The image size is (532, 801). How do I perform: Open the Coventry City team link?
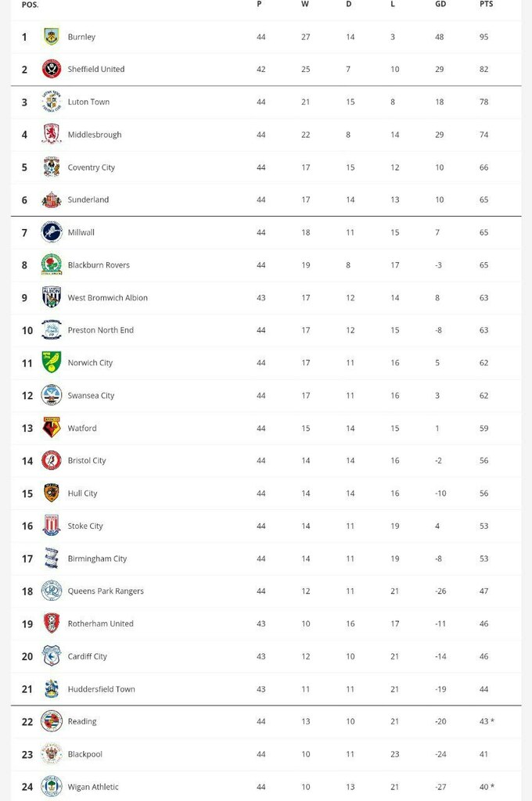[x=91, y=167]
